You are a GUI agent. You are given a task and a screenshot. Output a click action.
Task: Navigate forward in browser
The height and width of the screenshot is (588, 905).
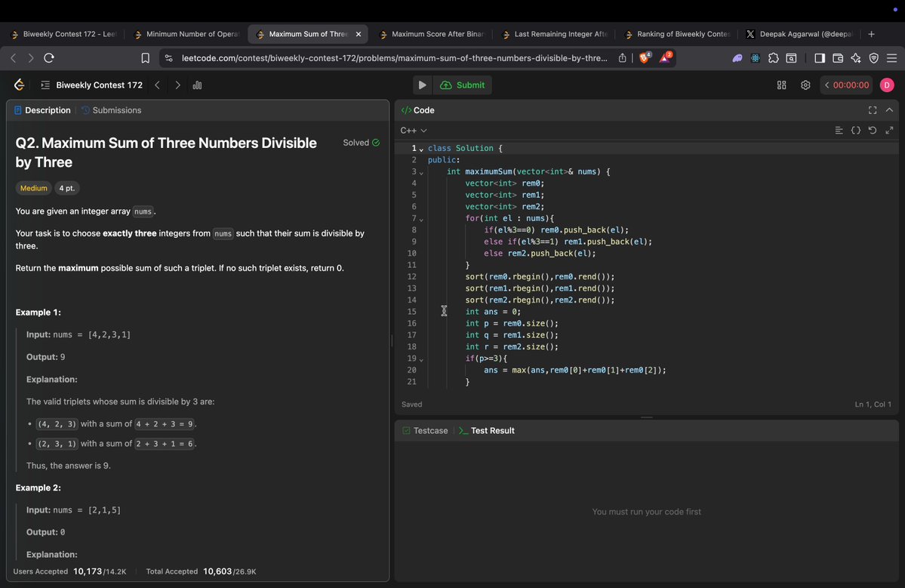click(31, 57)
